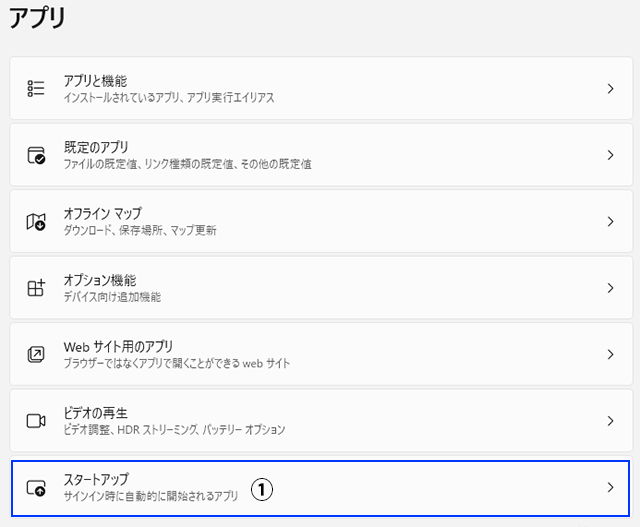Open the 既定のアプリ settings label
Viewport: 640px width, 527px height.
click(96, 147)
